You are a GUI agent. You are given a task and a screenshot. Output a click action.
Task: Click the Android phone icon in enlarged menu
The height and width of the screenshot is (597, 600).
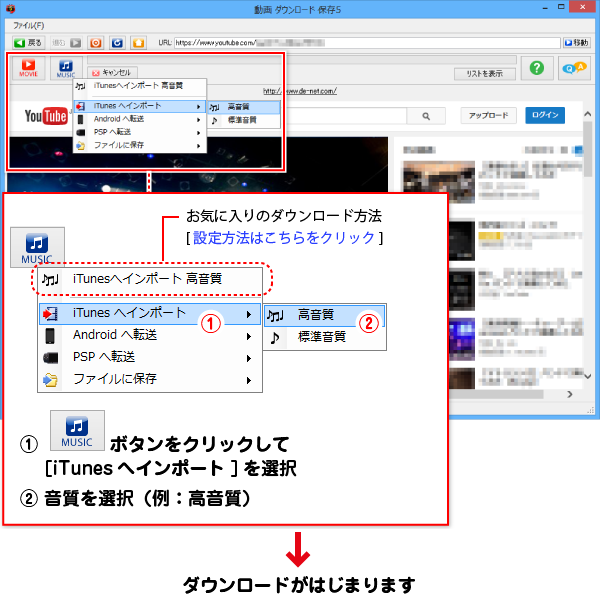pos(50,336)
